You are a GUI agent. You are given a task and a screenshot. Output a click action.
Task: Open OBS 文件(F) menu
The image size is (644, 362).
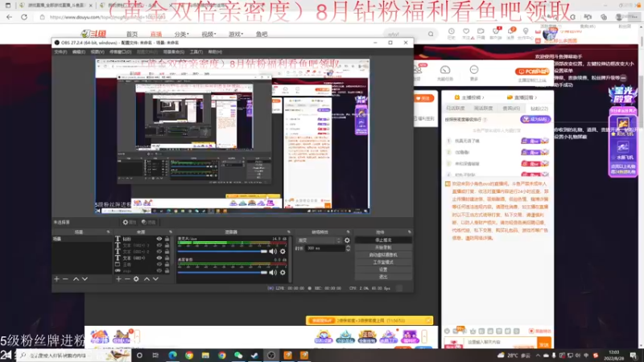(x=60, y=52)
